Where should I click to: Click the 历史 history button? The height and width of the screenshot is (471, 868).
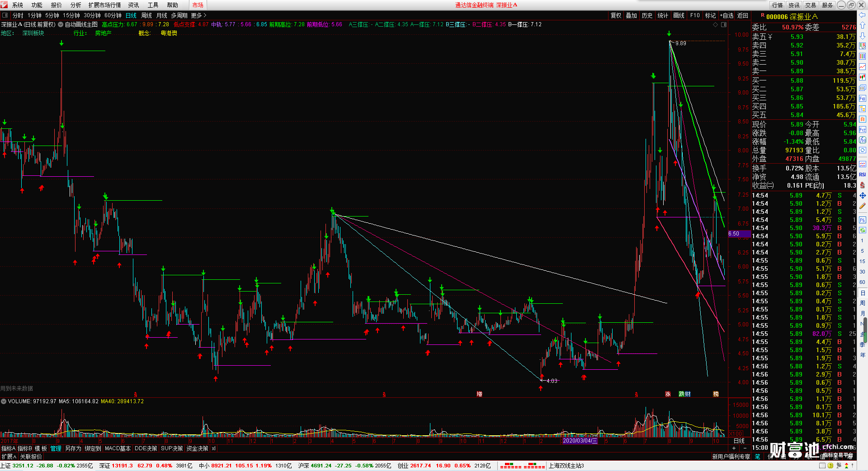point(647,15)
